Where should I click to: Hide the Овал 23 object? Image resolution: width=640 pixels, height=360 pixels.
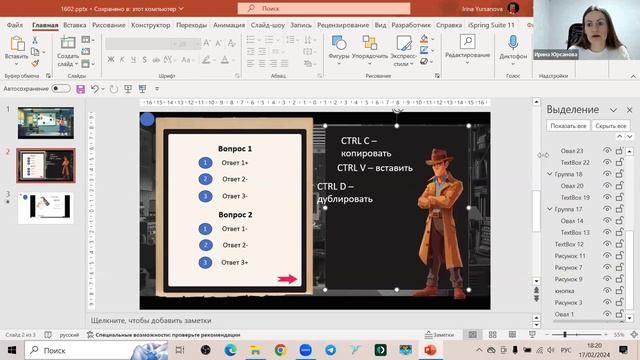pyautogui.click(x=607, y=151)
